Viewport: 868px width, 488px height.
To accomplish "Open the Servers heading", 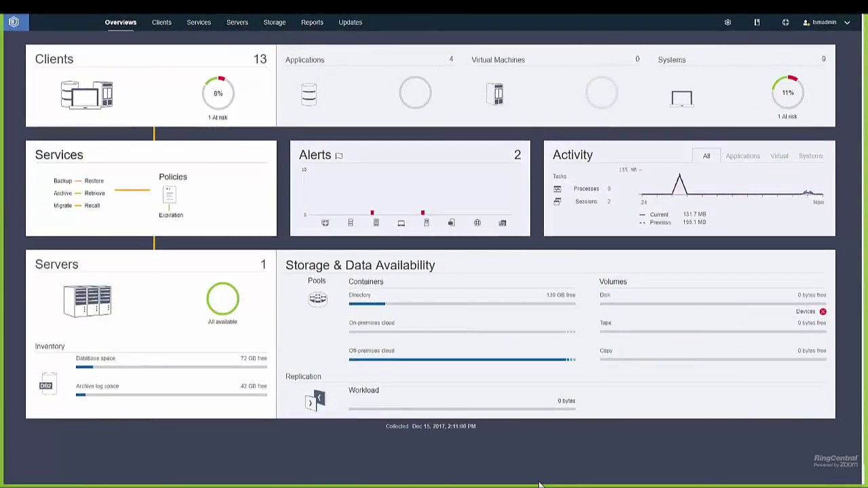I will click(x=57, y=264).
